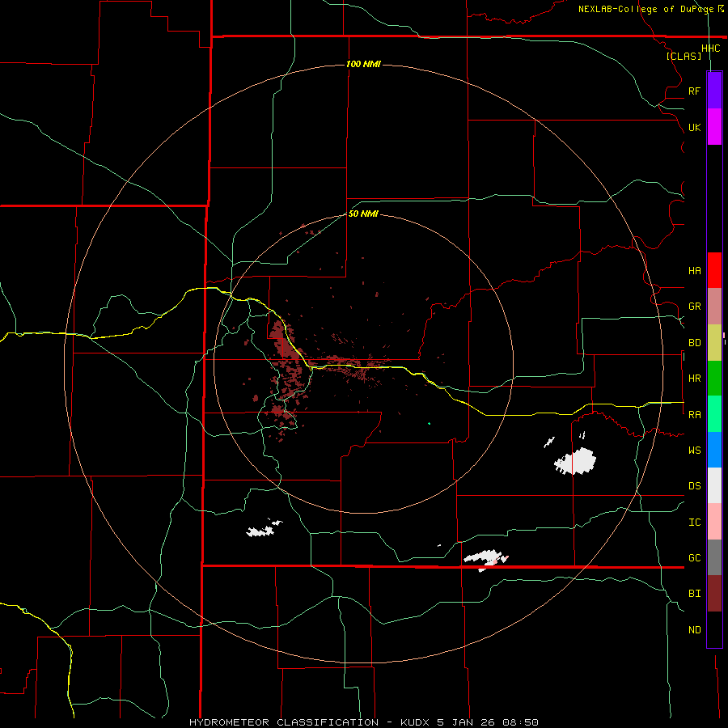Click the RF legend label

coord(694,91)
